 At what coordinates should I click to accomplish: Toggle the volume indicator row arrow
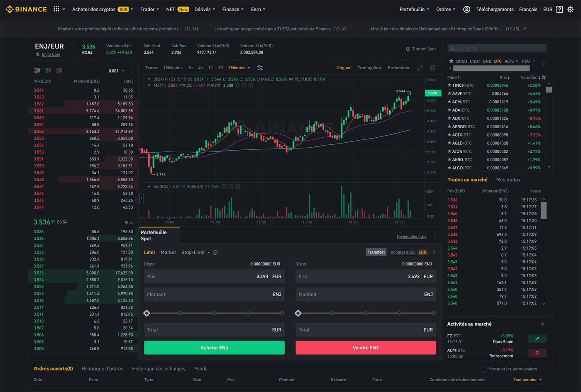click(149, 187)
